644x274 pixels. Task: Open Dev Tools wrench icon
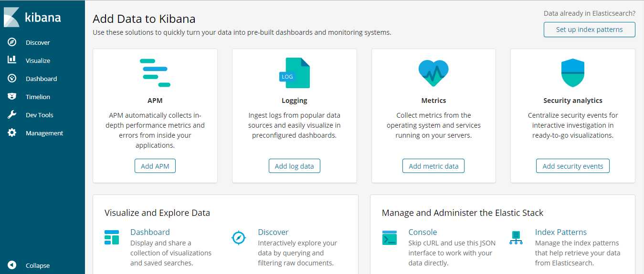coord(12,115)
